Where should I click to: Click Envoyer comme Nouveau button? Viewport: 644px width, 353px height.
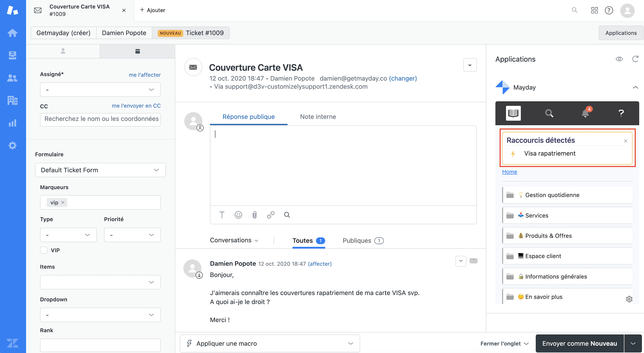579,343
